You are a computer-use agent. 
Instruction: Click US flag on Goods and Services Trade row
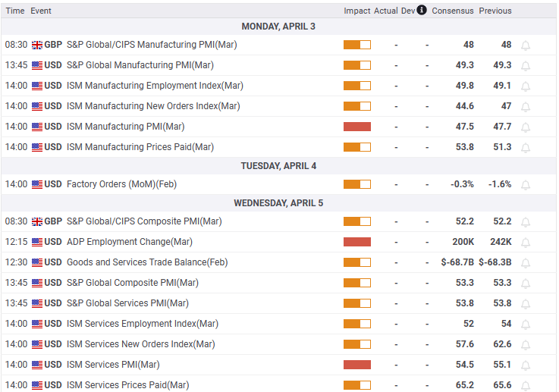point(37,262)
